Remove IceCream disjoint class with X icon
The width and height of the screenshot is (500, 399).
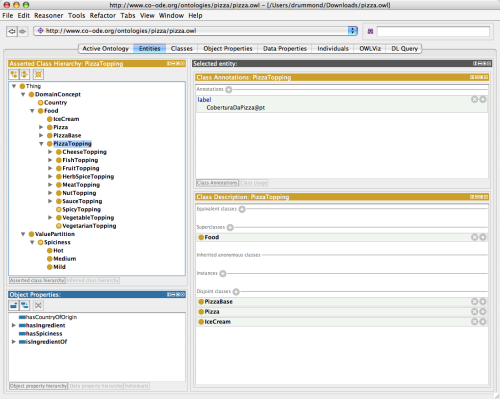click(474, 321)
